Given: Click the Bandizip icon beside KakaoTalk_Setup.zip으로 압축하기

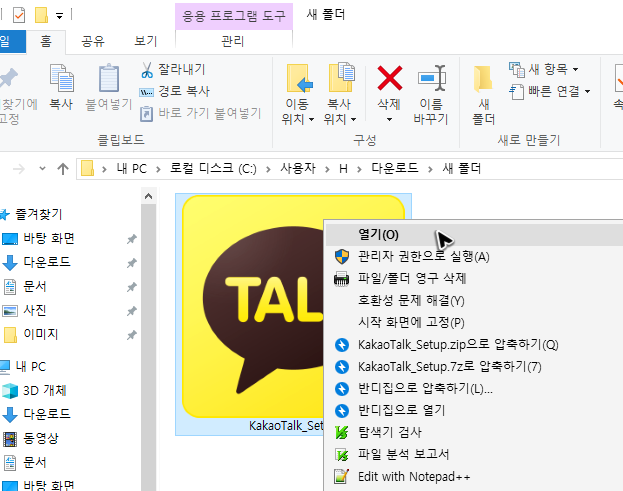Looking at the screenshot, I should tap(342, 345).
